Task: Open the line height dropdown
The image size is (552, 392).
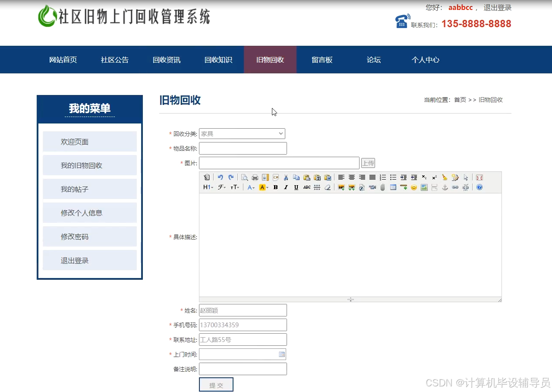Action: coord(317,187)
